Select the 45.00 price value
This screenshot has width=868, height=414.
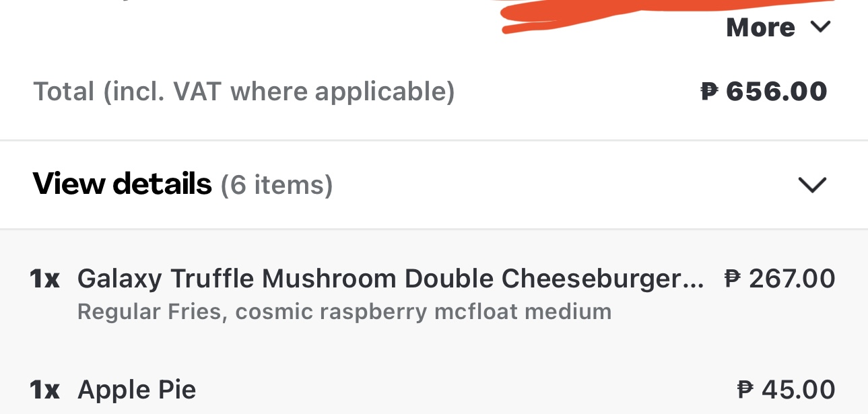pyautogui.click(x=798, y=390)
